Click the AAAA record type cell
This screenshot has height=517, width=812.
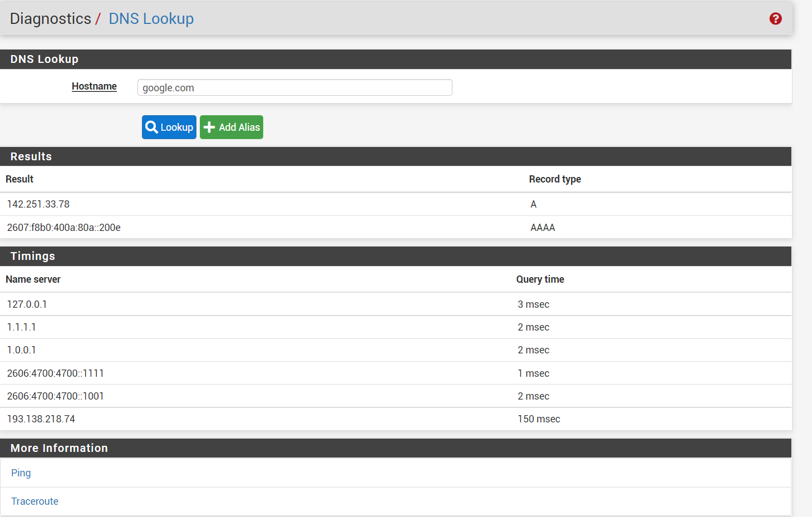point(543,228)
